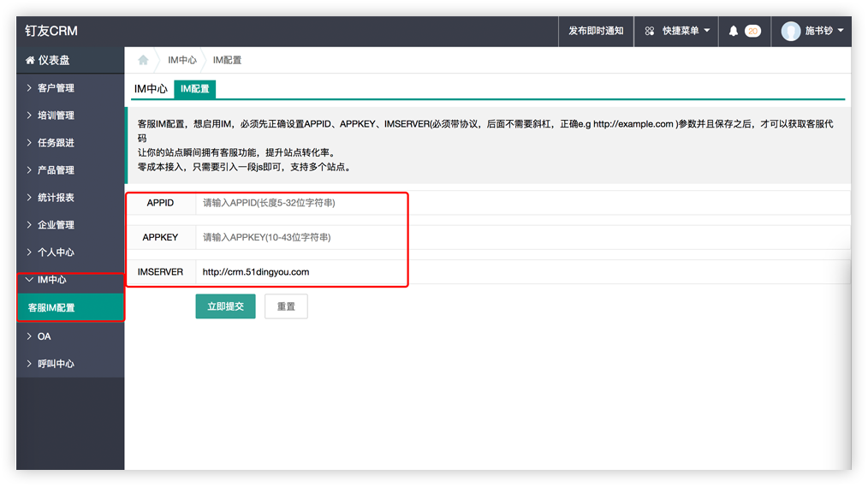Screen dimensions: 868x487
Task: Click the IM中心 panel title text
Action: [x=151, y=88]
